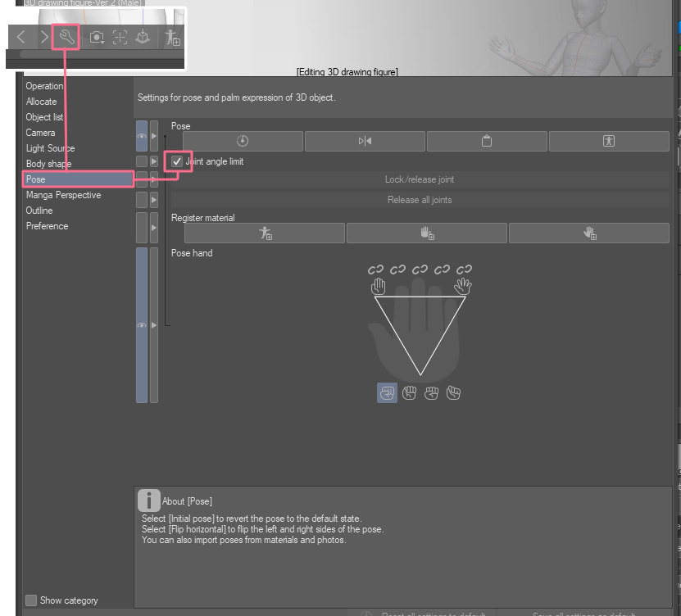Select Manga Perspective in category list
The image size is (681, 616).
pos(63,195)
